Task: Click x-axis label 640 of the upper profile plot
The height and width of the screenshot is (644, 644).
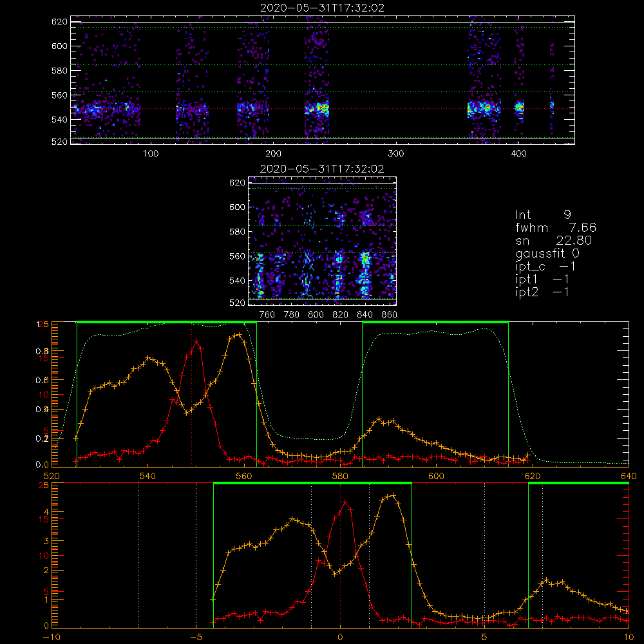Action: coord(629,476)
